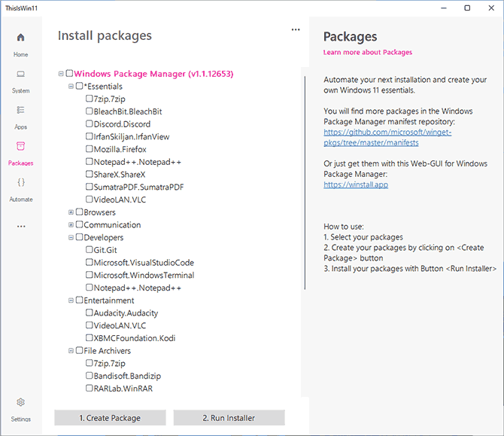Collapse the Windows Package Manager root node

tap(61, 74)
